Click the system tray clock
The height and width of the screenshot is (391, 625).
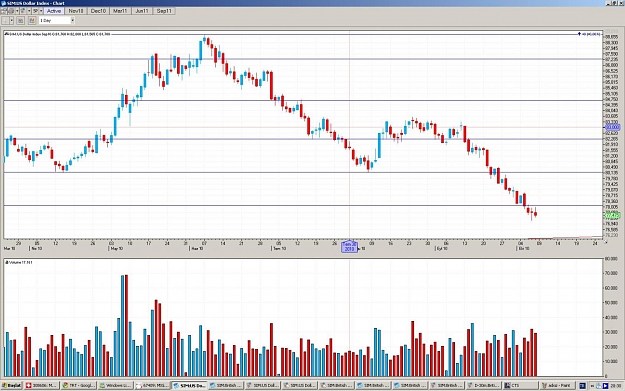[x=616, y=386]
